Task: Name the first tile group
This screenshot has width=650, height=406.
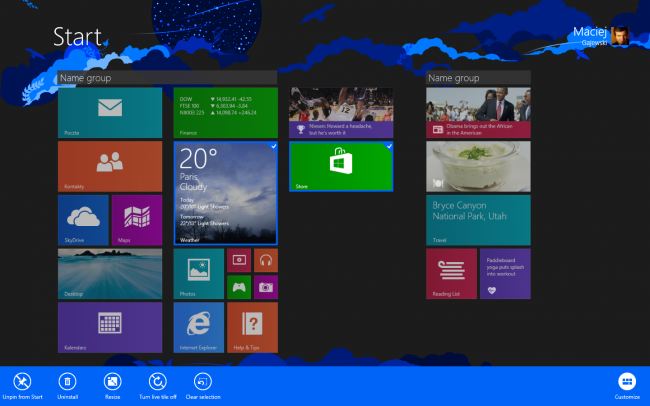Action: point(167,78)
